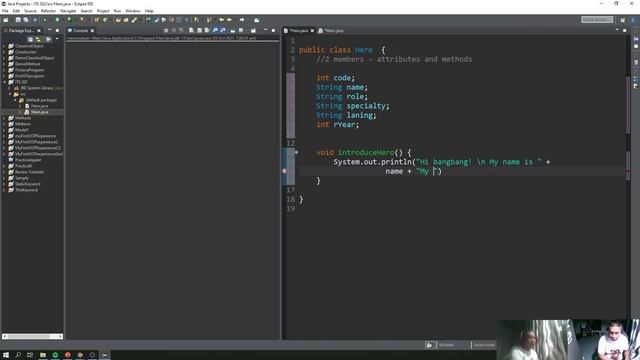Click Remove Launch in Console toolbar
Image resolution: width=640 pixels, height=360 pixels.
point(173,30)
